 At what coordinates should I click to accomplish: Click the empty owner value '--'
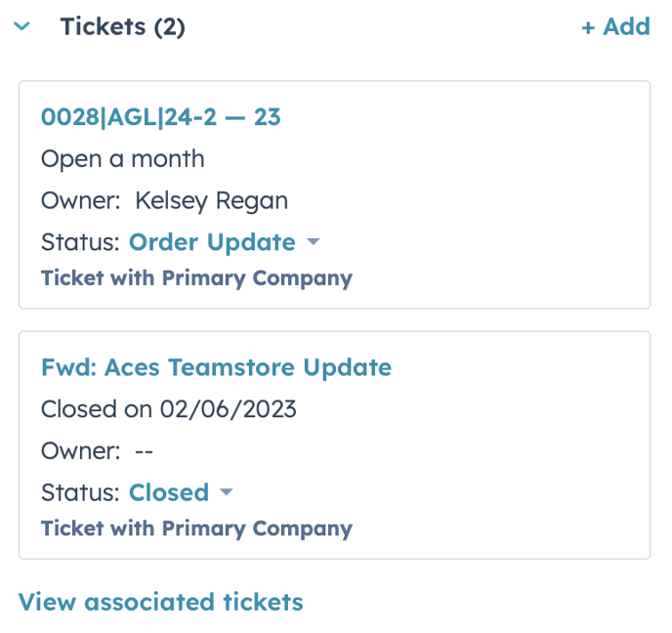coord(145,451)
